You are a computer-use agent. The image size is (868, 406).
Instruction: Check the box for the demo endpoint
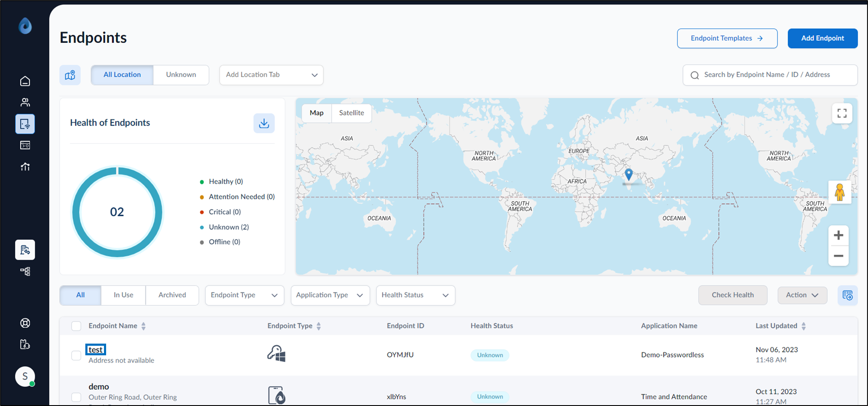[x=76, y=397]
